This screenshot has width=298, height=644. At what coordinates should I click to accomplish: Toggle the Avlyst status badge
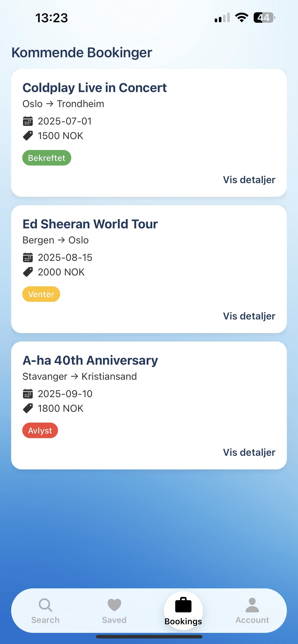pos(40,430)
